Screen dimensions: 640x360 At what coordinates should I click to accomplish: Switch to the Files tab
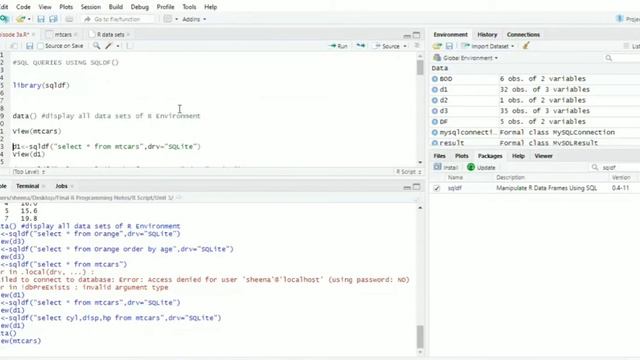[439, 156]
